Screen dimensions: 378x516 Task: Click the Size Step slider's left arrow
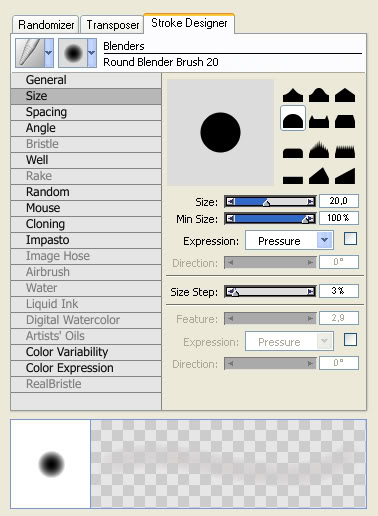click(x=230, y=292)
